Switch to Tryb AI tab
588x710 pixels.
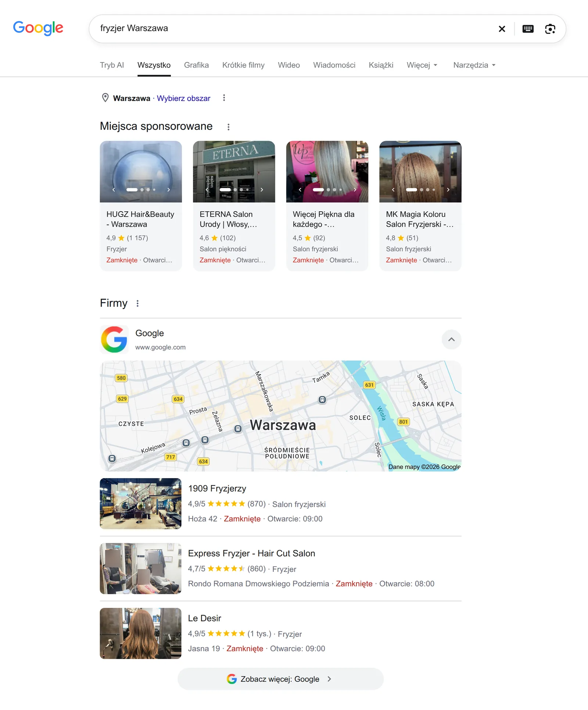[x=112, y=65]
